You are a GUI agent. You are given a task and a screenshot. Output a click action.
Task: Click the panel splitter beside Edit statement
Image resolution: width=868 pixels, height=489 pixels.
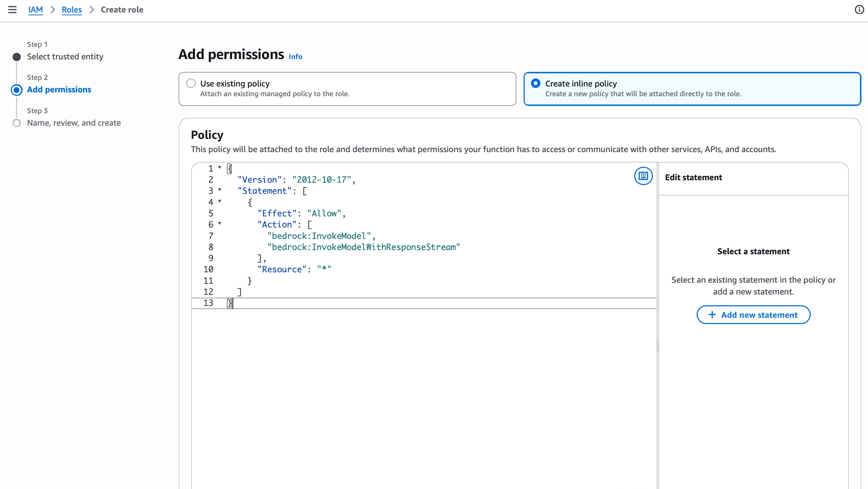coord(657,346)
